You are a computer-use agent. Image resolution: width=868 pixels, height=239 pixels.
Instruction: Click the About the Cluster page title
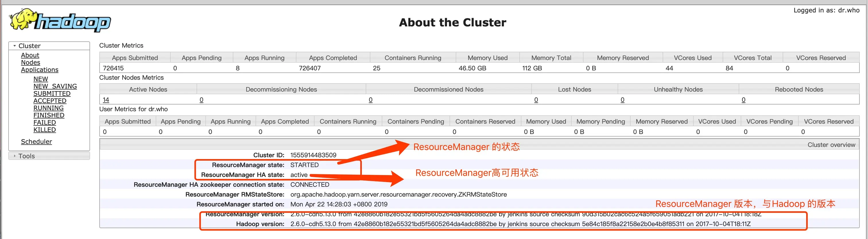(453, 23)
